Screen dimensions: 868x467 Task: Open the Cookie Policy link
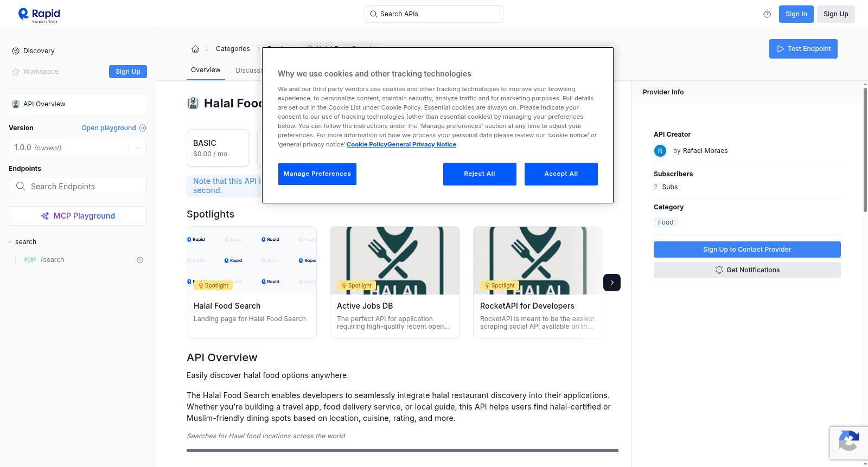click(x=367, y=144)
